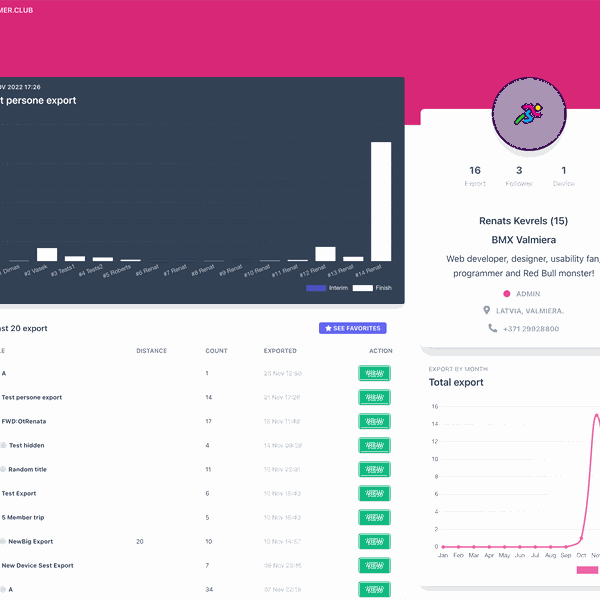Open the favorites with See Favorites button
600x600 pixels.
pos(352,328)
